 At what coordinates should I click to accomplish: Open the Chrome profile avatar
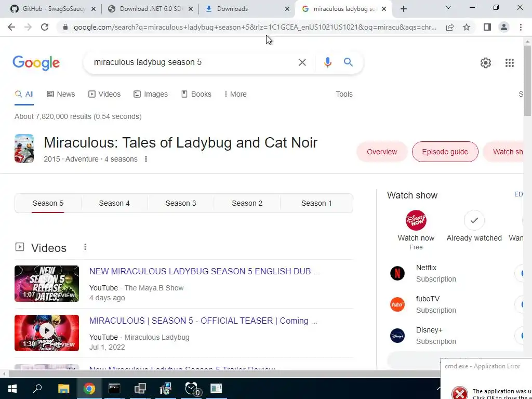tap(504, 27)
